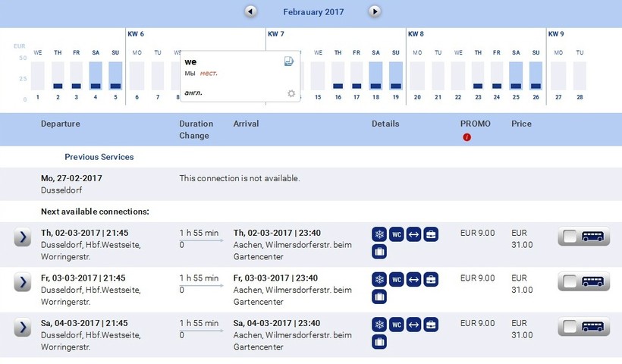Expand the Saturday 04-03-2017 connection details
The height and width of the screenshot is (364, 622).
point(23,328)
